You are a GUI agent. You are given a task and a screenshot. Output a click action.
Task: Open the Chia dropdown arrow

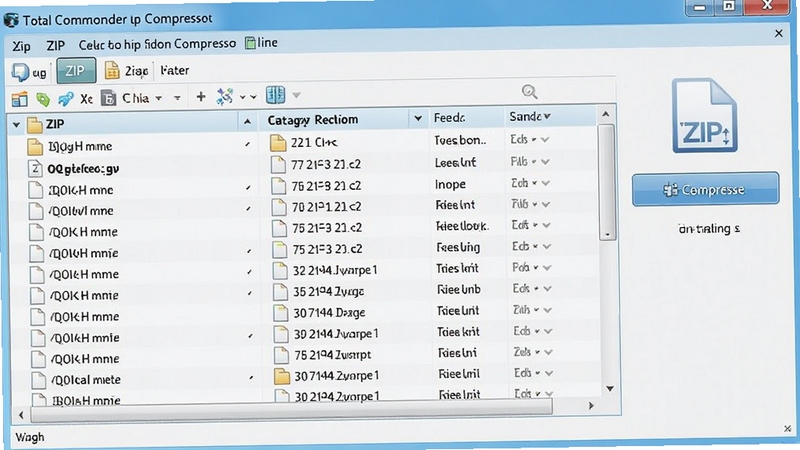point(159,98)
